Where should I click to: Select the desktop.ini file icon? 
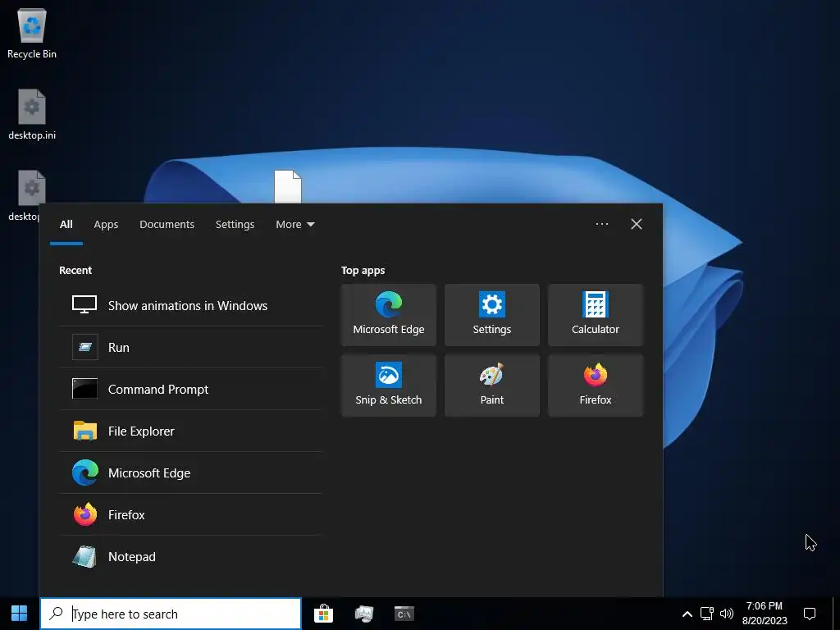32,115
